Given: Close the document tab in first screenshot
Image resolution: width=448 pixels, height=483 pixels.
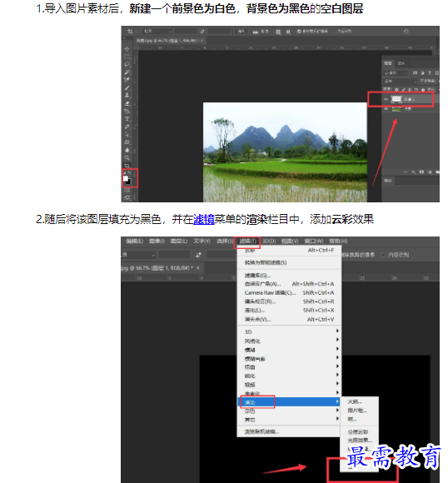Looking at the screenshot, I should 202,40.
